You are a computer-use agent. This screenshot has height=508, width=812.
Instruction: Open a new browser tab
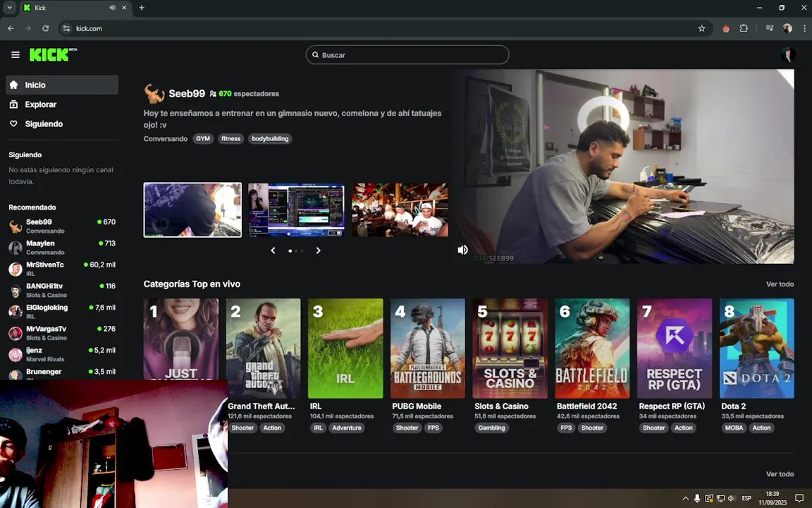tap(142, 8)
